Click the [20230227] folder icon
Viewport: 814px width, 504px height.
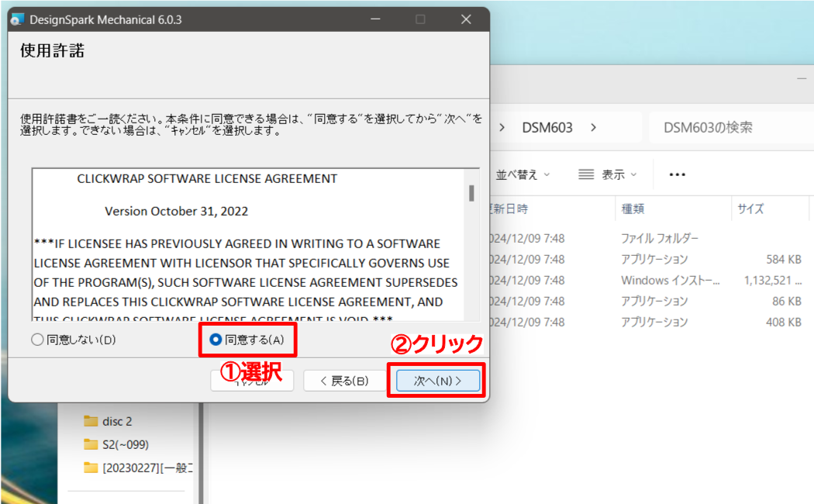click(x=91, y=468)
